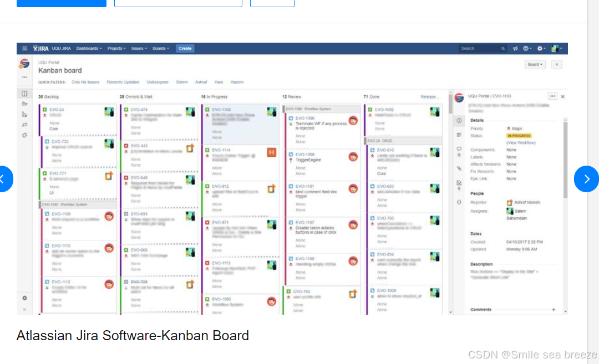Toggle the UnAssignee quick filter
The image size is (599, 364).
158,82
